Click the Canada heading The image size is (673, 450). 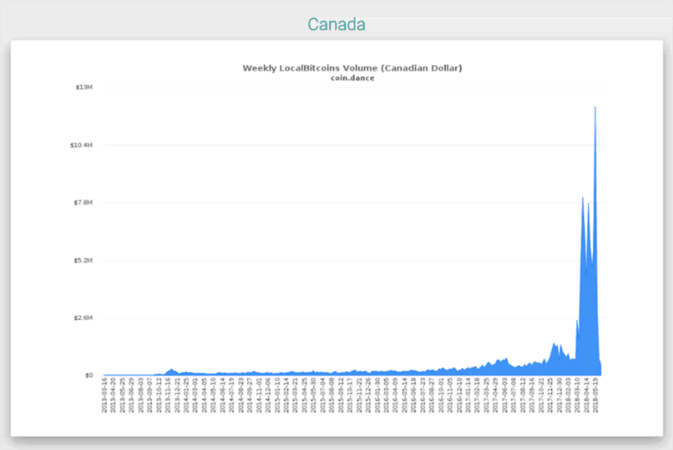[336, 23]
